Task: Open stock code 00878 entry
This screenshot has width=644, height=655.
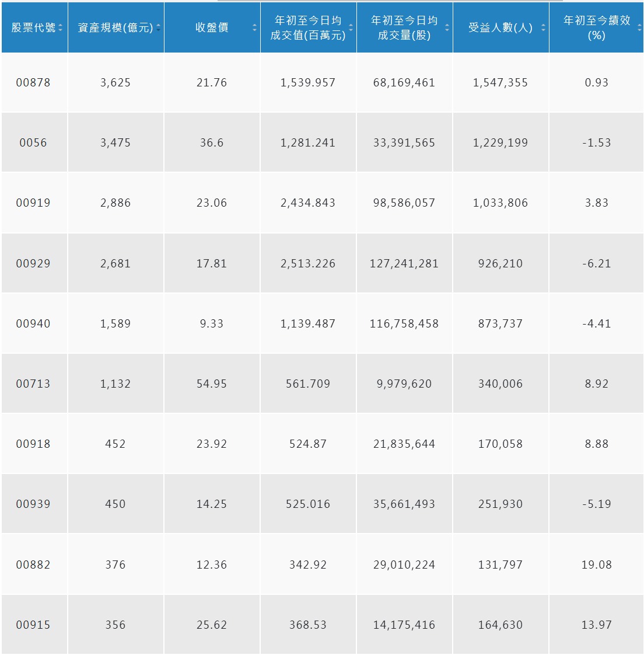Action: tap(33, 82)
